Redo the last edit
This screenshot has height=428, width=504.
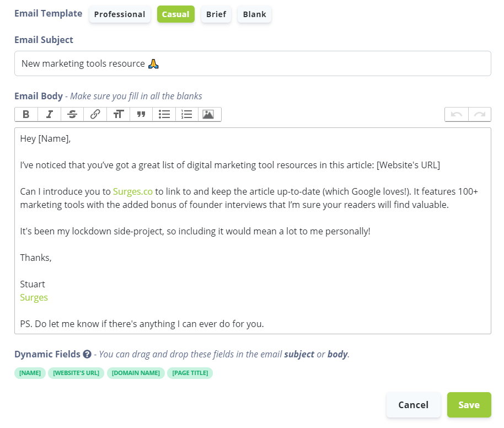479,114
